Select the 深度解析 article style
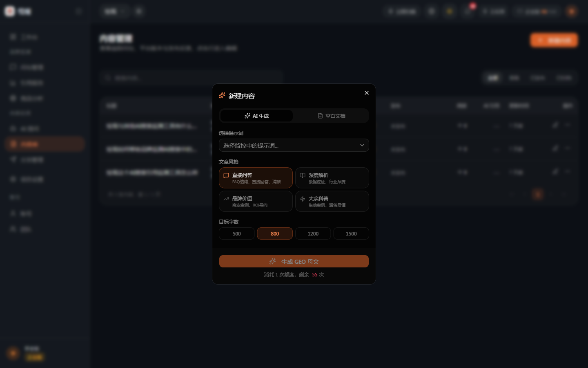 click(332, 178)
